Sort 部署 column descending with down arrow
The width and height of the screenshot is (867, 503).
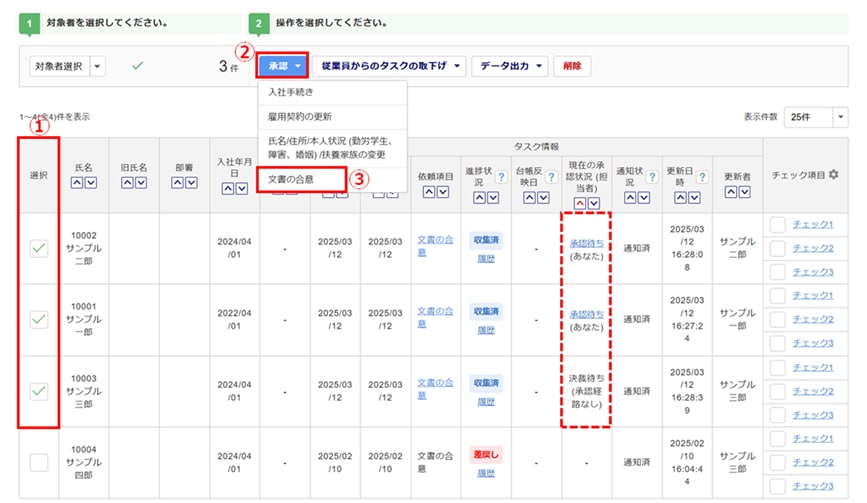[x=191, y=181]
